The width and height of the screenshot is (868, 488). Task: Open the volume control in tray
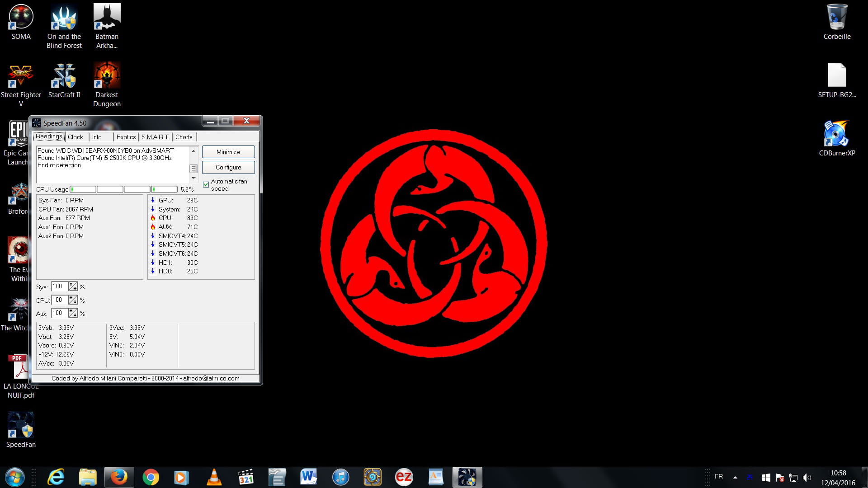tap(807, 477)
